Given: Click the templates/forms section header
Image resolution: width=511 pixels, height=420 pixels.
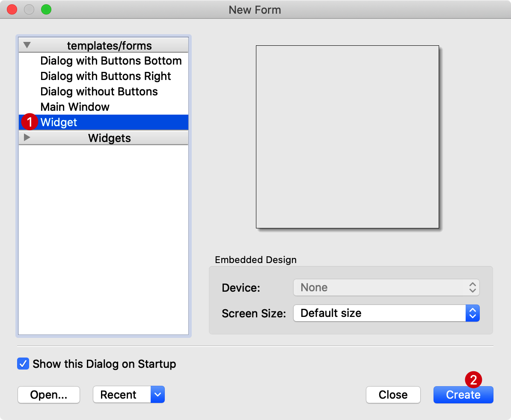Looking at the screenshot, I should 109,46.
